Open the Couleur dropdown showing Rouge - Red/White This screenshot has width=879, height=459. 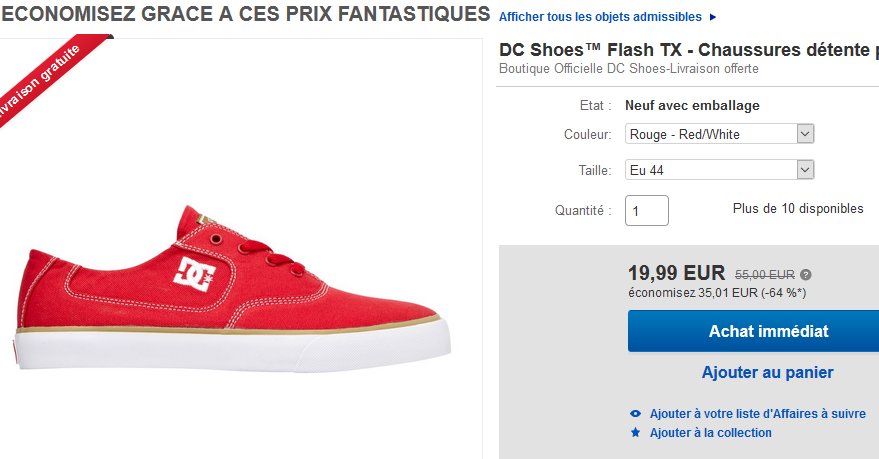click(x=720, y=134)
